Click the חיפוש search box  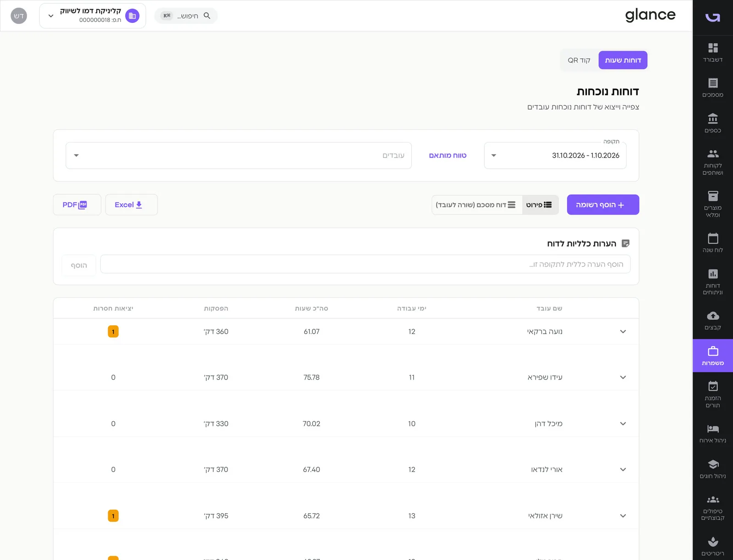[x=186, y=16]
